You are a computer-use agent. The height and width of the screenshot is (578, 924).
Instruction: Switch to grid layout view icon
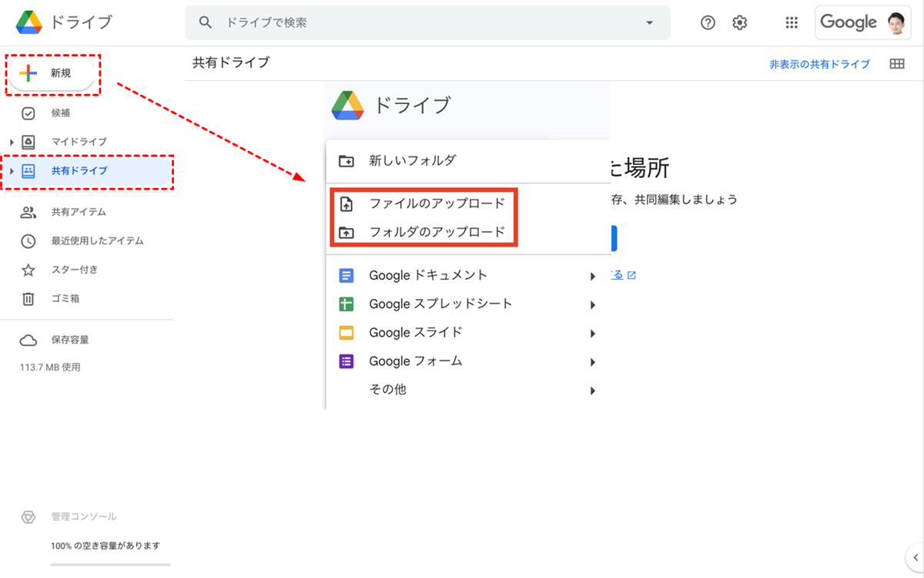pyautogui.click(x=897, y=64)
